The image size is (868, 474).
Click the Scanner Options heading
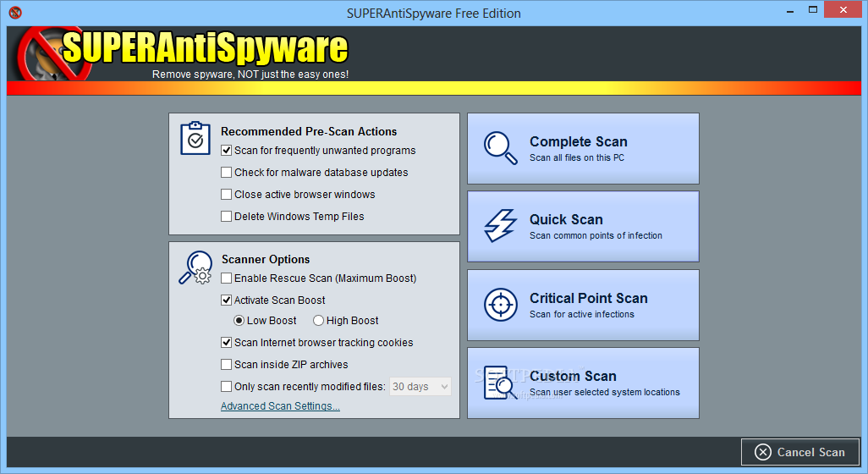pos(266,259)
